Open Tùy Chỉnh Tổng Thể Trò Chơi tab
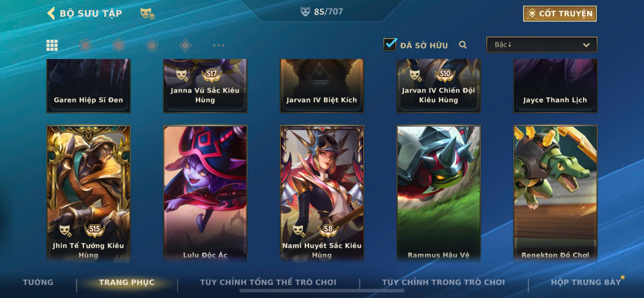The width and height of the screenshot is (644, 298). click(x=268, y=282)
